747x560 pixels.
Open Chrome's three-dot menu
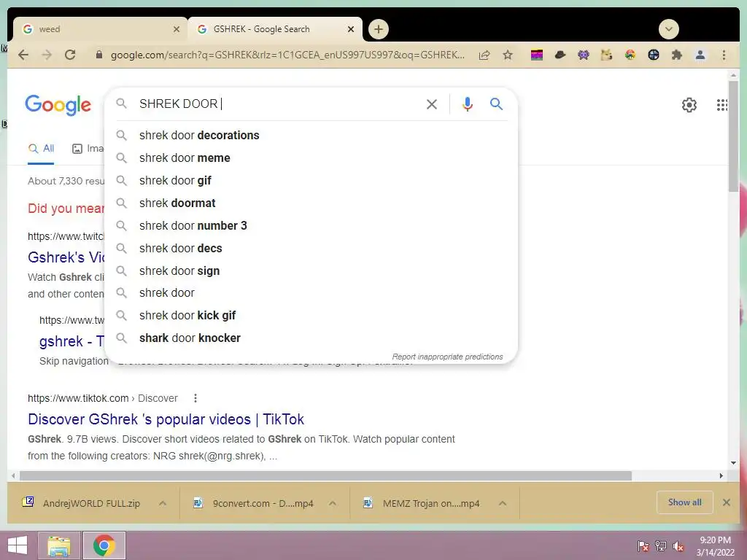coord(724,55)
